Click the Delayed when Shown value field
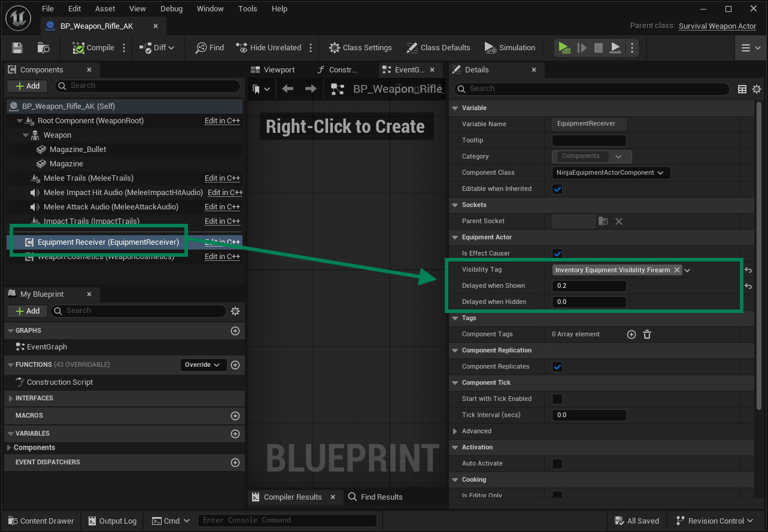768x532 pixels. tap(589, 286)
